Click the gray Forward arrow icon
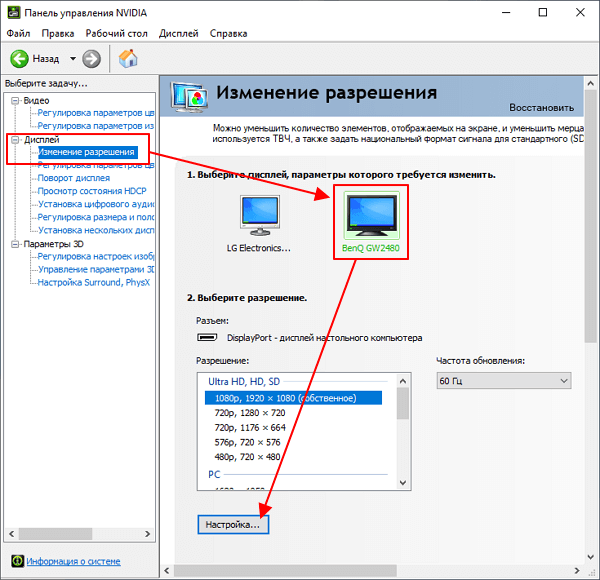 tap(91, 59)
